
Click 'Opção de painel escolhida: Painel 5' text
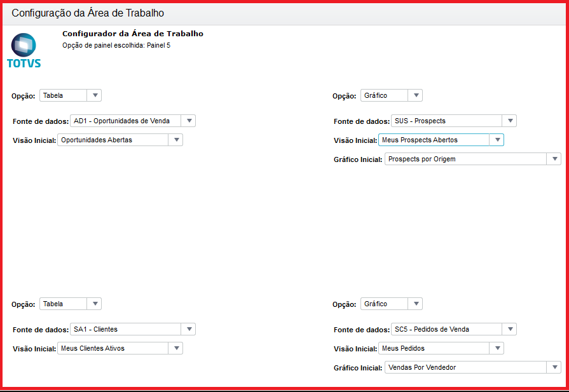coord(116,45)
